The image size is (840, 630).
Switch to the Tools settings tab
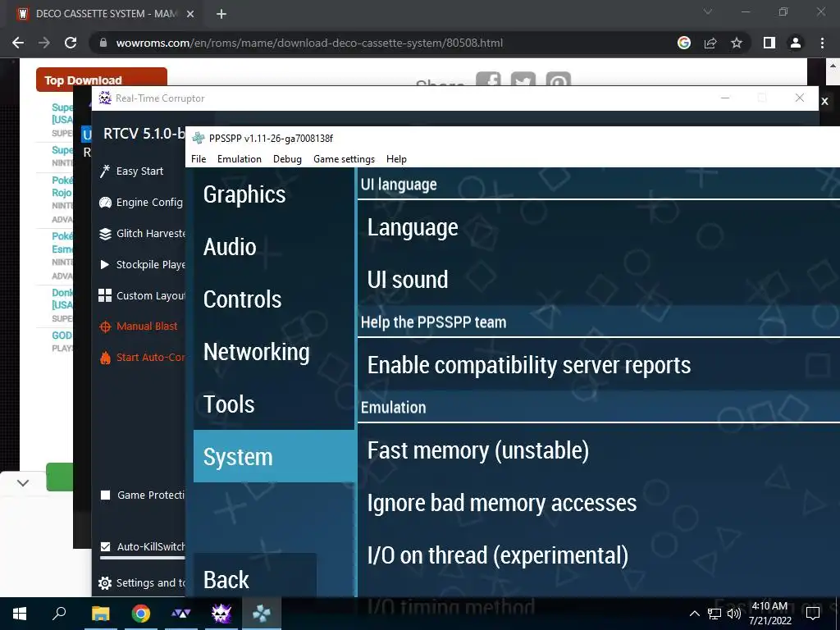pos(274,404)
